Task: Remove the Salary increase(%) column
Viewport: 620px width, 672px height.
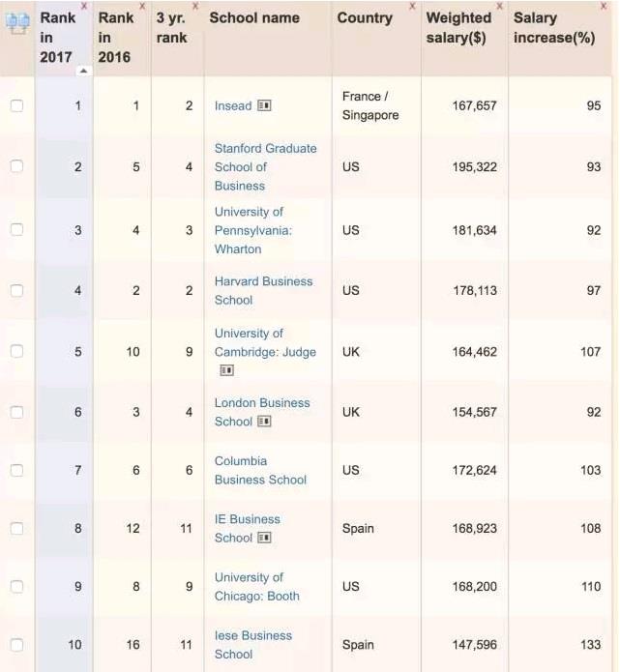Action: pos(604,7)
